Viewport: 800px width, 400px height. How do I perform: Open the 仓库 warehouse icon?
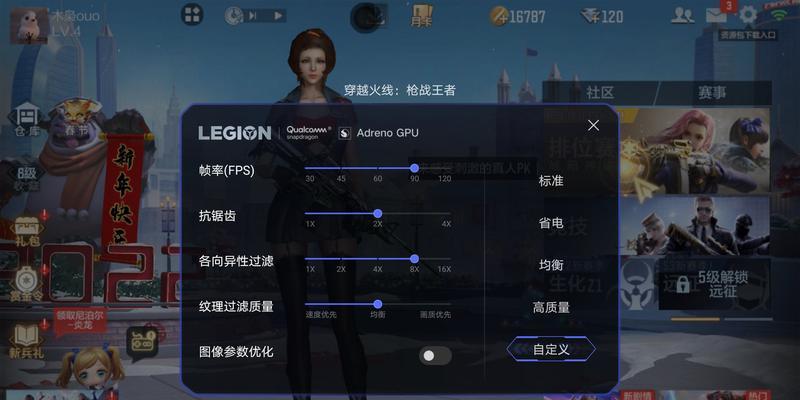pyautogui.click(x=27, y=118)
